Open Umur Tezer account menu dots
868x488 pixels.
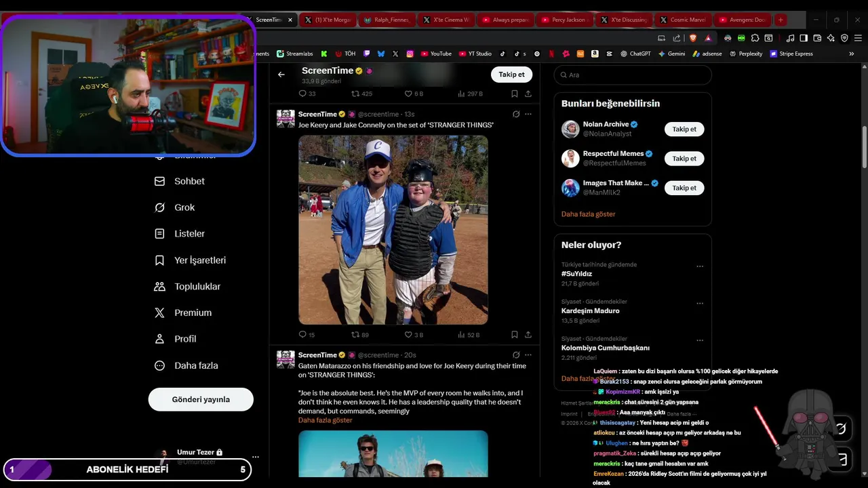point(255,457)
